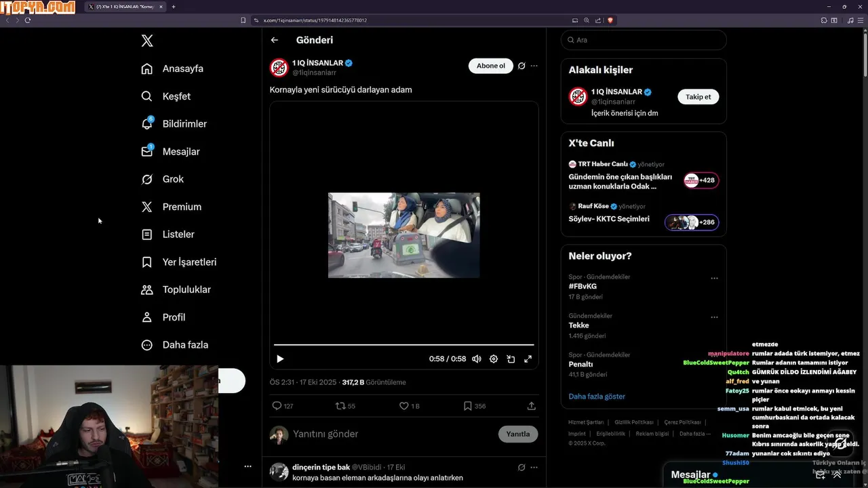Open the Penaltı trending topic
Image resolution: width=868 pixels, height=488 pixels.
pos(580,364)
